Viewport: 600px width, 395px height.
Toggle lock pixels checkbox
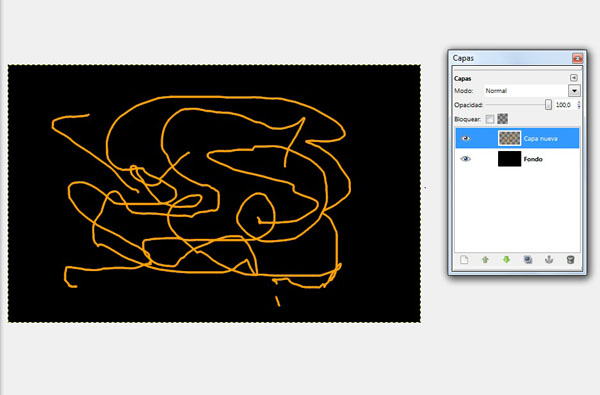coord(490,119)
